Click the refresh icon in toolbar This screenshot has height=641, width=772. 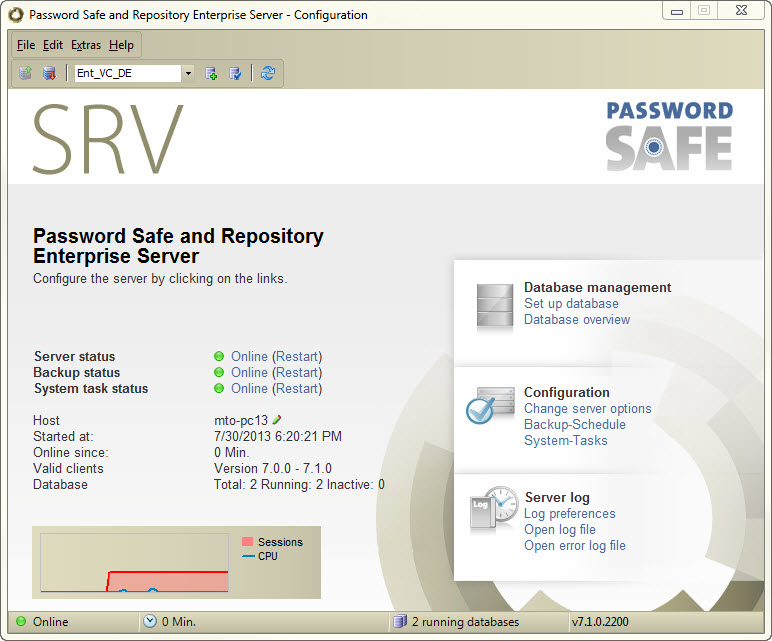tap(268, 73)
